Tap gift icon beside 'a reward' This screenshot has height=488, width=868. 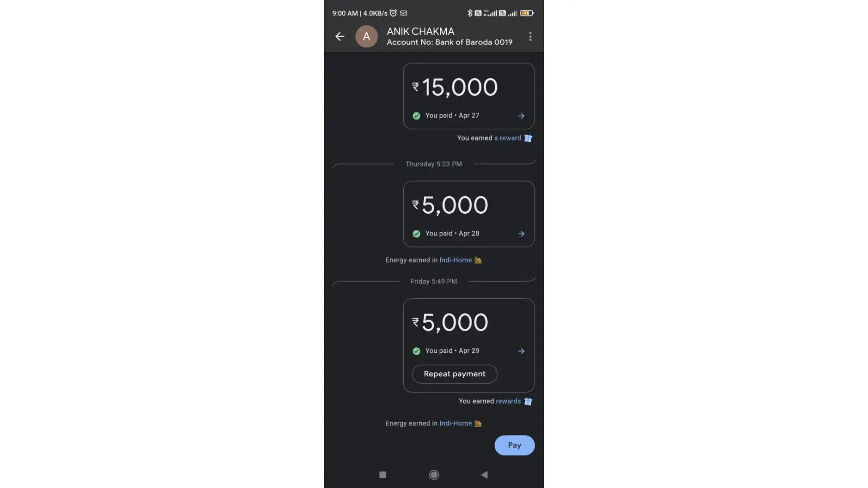coord(528,138)
